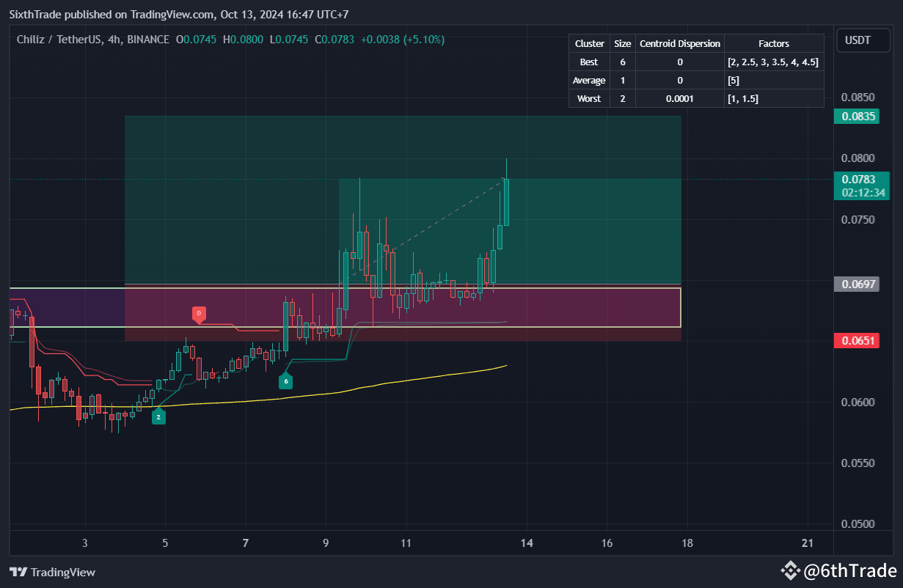Select the Best cluster row in the table
The width and height of the screenshot is (903, 588).
tap(589, 62)
